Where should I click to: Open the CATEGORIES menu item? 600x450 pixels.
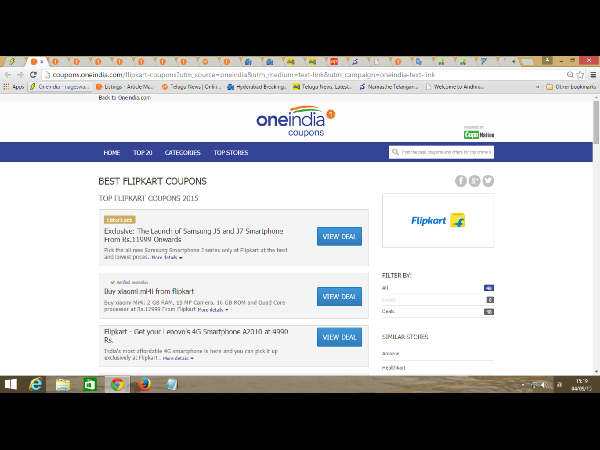pyautogui.click(x=182, y=153)
